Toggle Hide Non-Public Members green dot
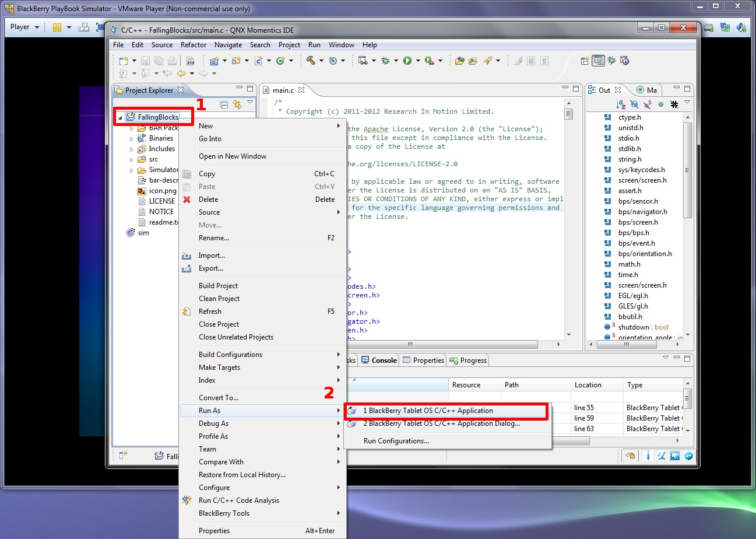The height and width of the screenshot is (539, 756). (x=660, y=104)
